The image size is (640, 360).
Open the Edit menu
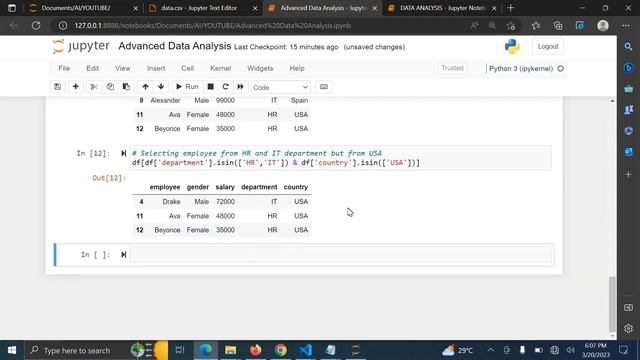pos(93,68)
